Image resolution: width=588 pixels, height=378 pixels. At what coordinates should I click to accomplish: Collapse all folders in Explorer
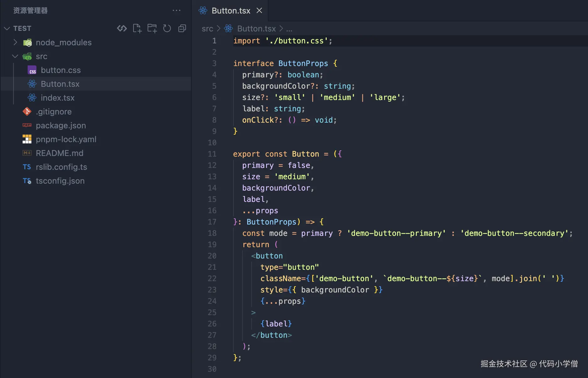pyautogui.click(x=182, y=28)
